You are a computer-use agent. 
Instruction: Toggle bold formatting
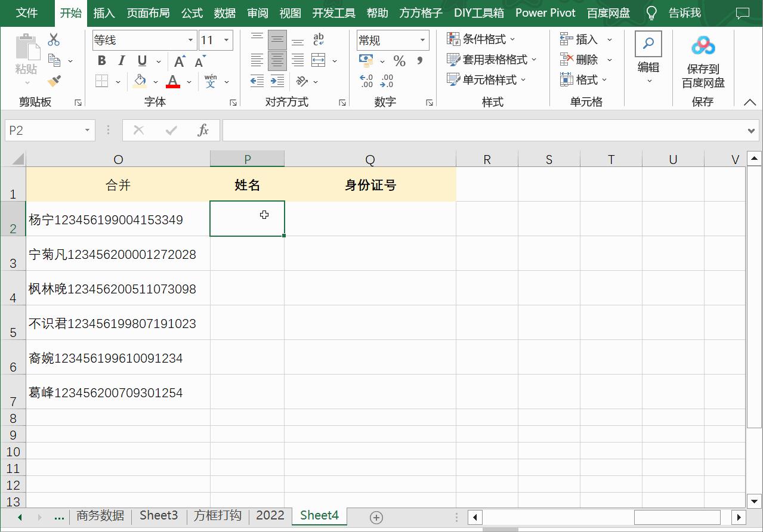click(101, 60)
